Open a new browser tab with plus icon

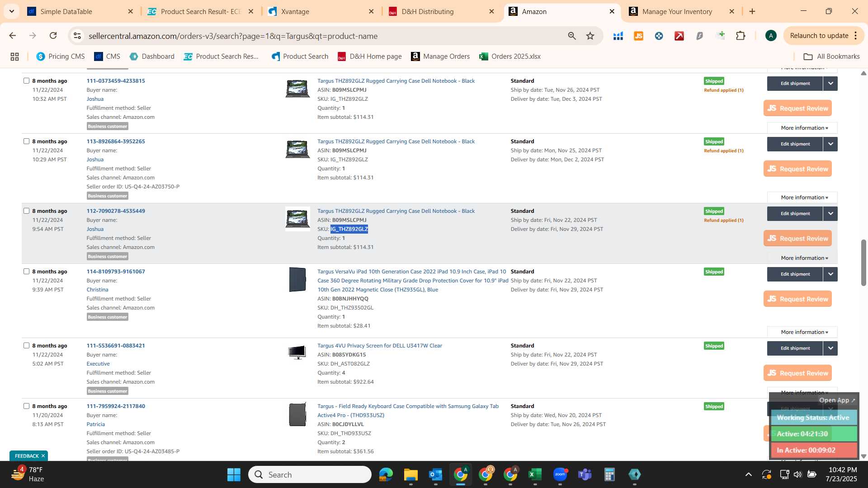752,11
